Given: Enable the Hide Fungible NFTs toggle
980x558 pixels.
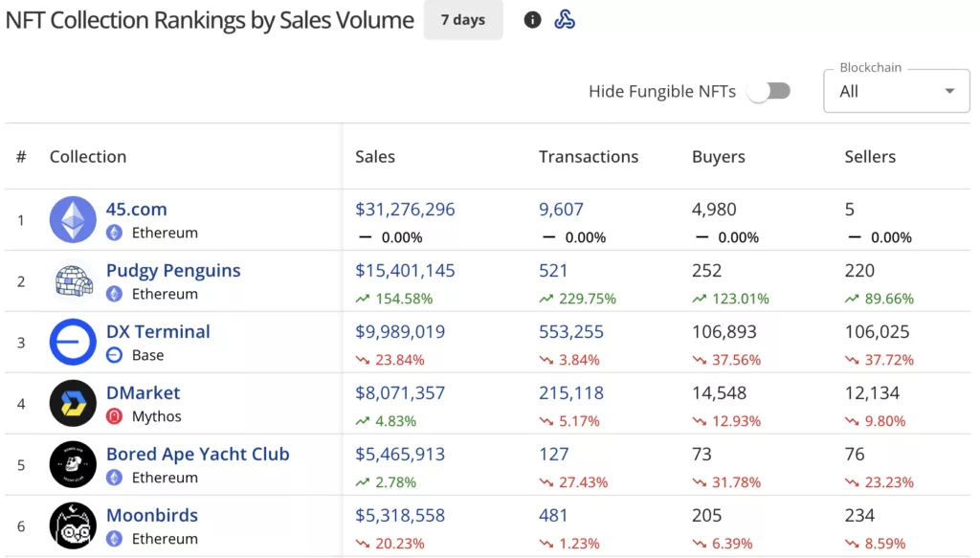Looking at the screenshot, I should click(x=768, y=89).
